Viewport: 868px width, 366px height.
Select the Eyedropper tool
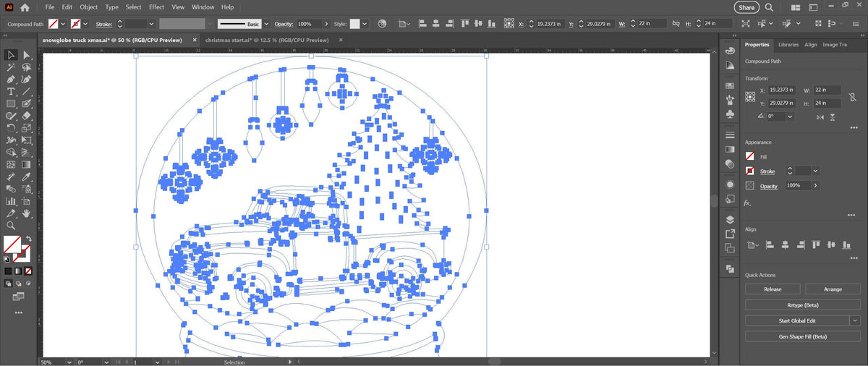27,176
